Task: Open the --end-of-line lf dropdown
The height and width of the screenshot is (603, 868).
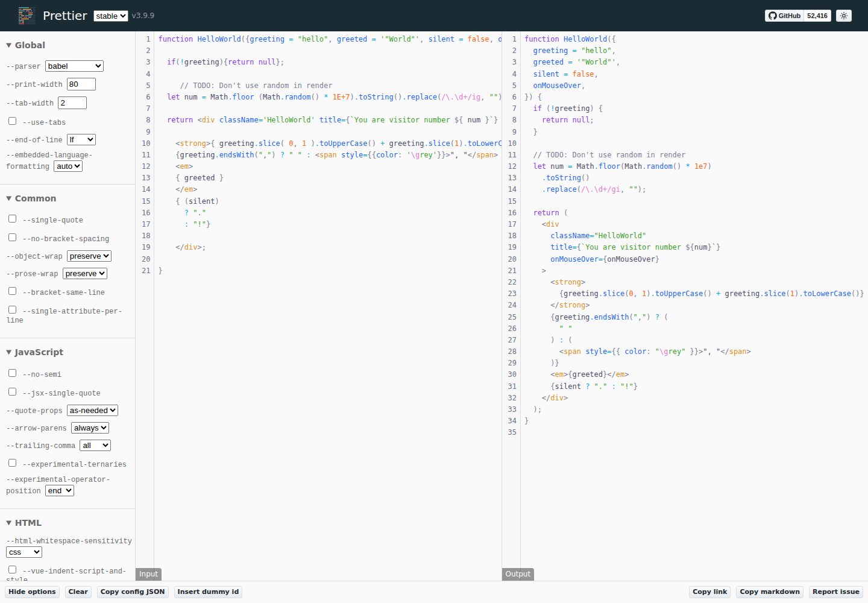Action: (x=81, y=139)
